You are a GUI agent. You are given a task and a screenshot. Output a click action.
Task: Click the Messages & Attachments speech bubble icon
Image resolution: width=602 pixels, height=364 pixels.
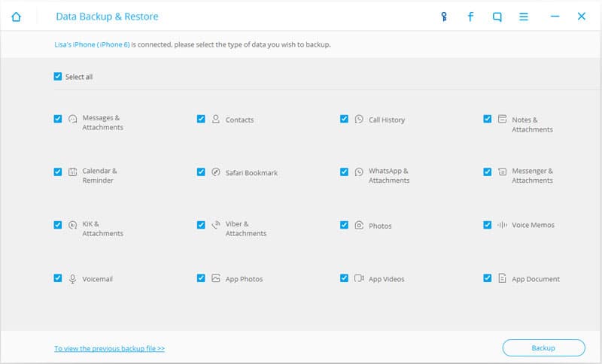(72, 119)
